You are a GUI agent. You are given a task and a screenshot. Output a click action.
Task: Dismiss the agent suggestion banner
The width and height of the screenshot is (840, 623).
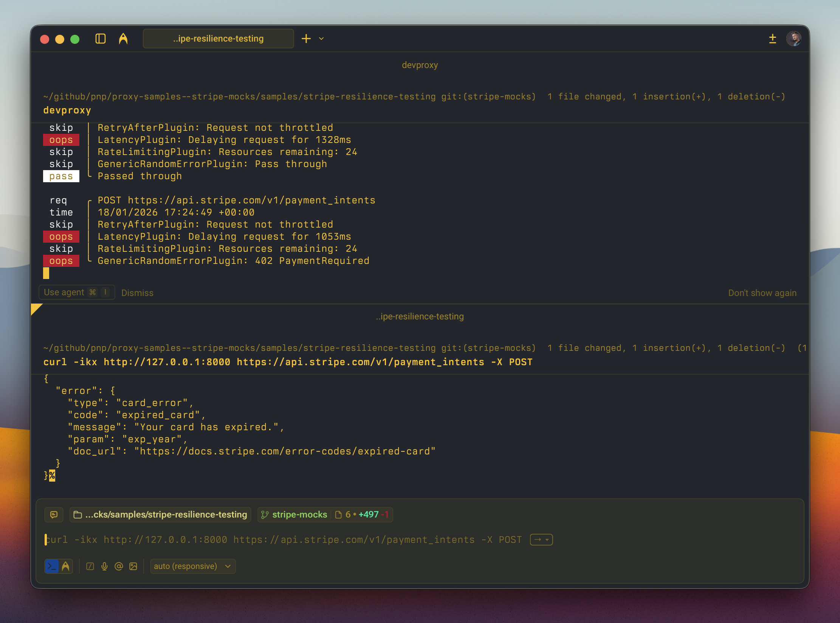point(137,293)
